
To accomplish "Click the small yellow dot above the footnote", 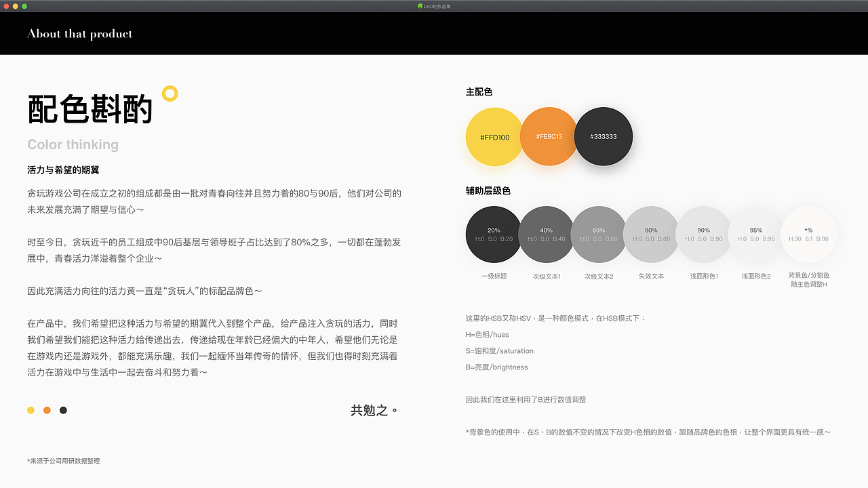I will [x=31, y=410].
